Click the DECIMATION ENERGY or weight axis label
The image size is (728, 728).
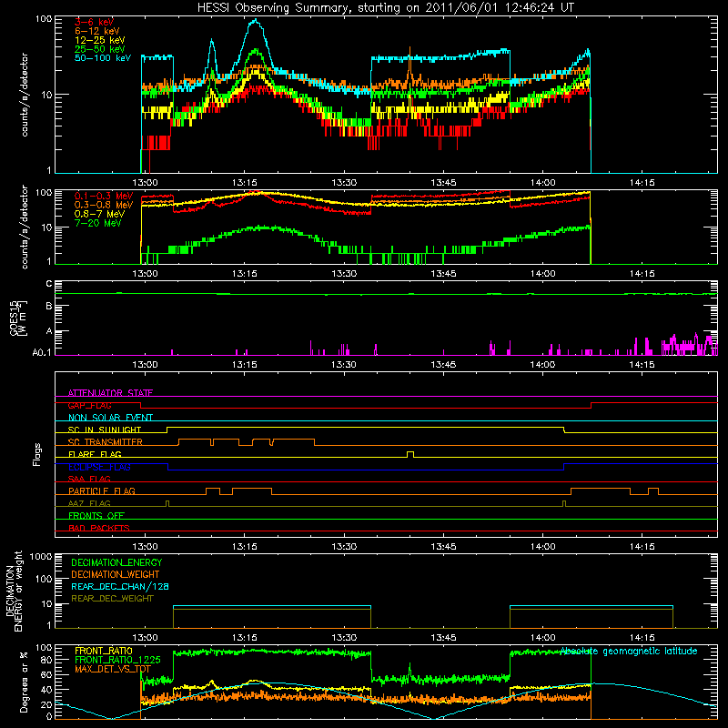pos(14,591)
